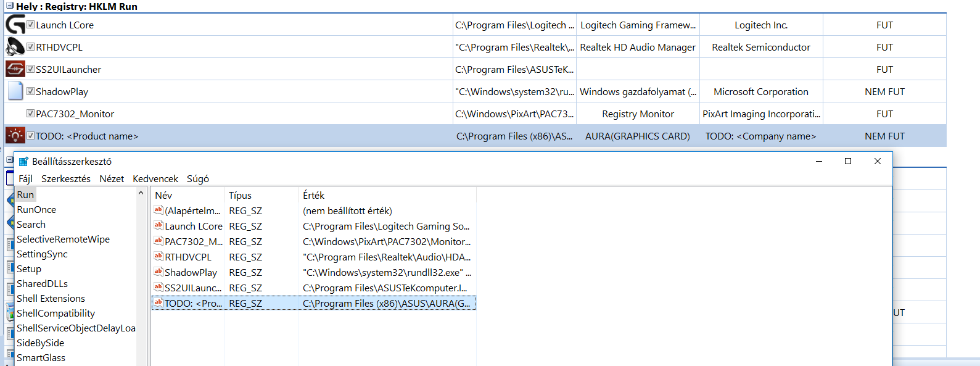Select the SS2UILaunc... registry value
This screenshot has width=980, height=366.
193,288
